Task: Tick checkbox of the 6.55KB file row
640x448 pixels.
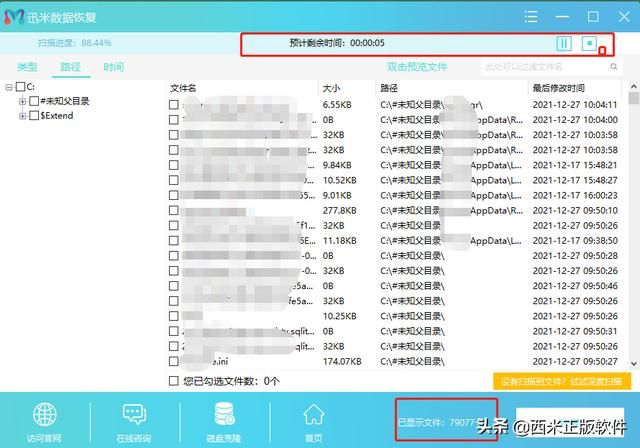Action: click(x=173, y=105)
